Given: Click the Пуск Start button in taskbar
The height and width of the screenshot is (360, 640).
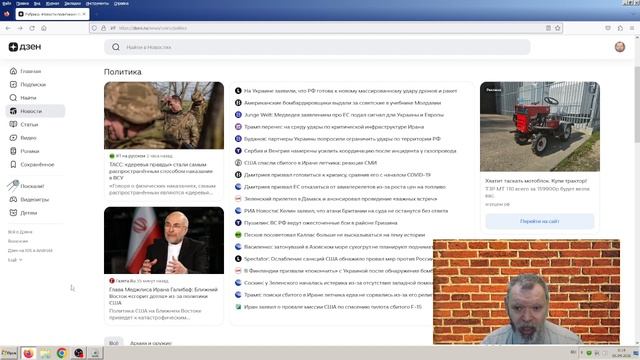Looking at the screenshot, I should click(9, 353).
